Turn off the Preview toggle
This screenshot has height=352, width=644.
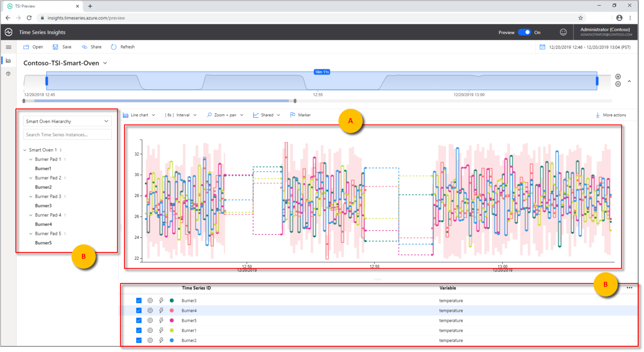tap(525, 32)
